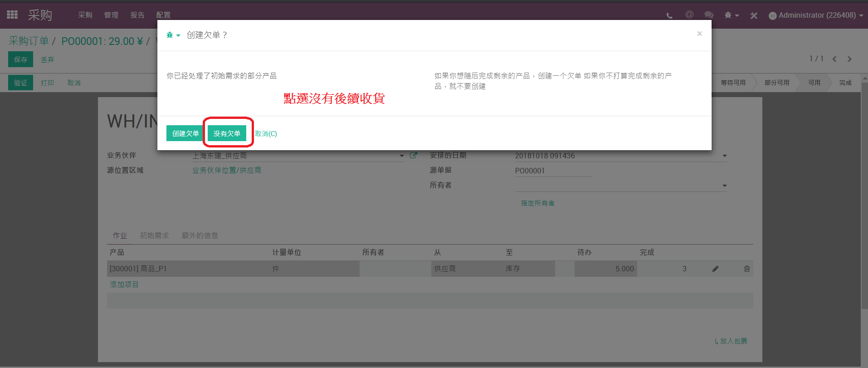Screen dimensions: 868x368
Task: Click the 产品 column header
Action: pyautogui.click(x=117, y=252)
